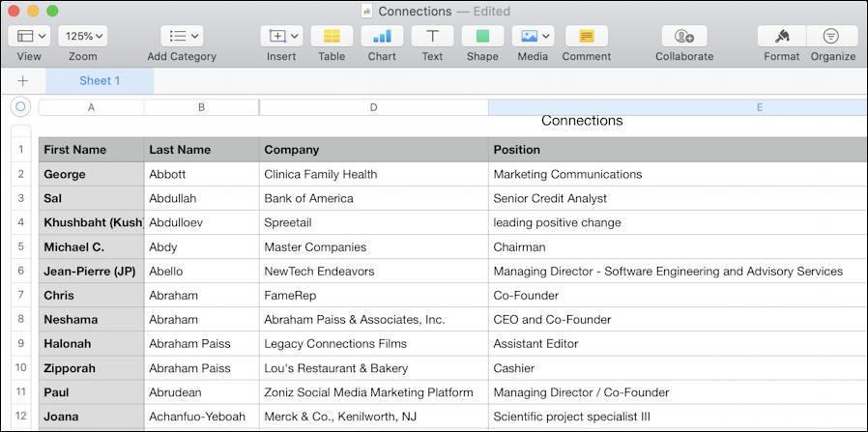Screen dimensions: 868x432
Task: Click the Comment toolbar icon
Action: click(x=586, y=36)
